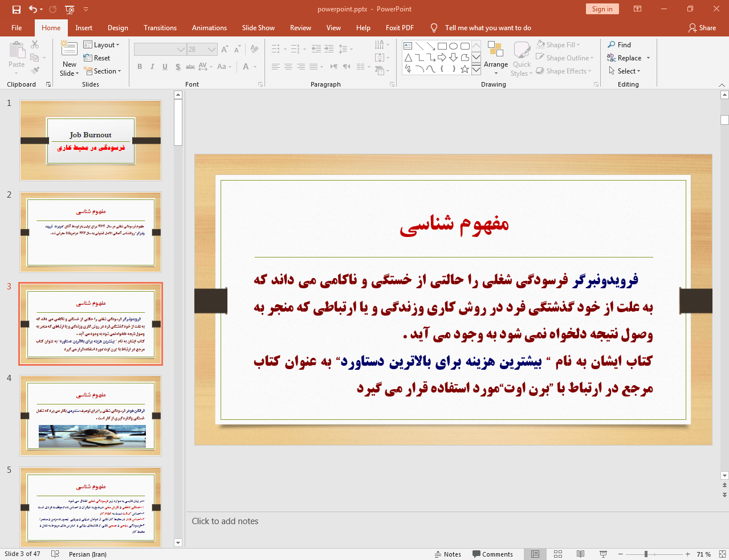The height and width of the screenshot is (560, 729).
Task: Click Reset slide button
Action: tap(97, 58)
